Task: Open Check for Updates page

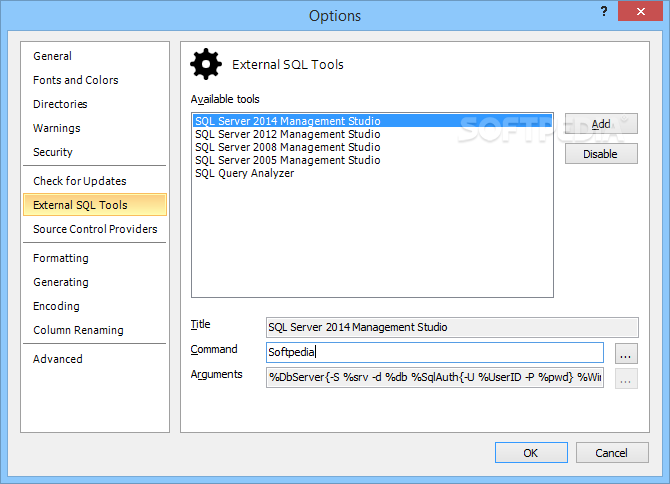Action: coord(79,181)
